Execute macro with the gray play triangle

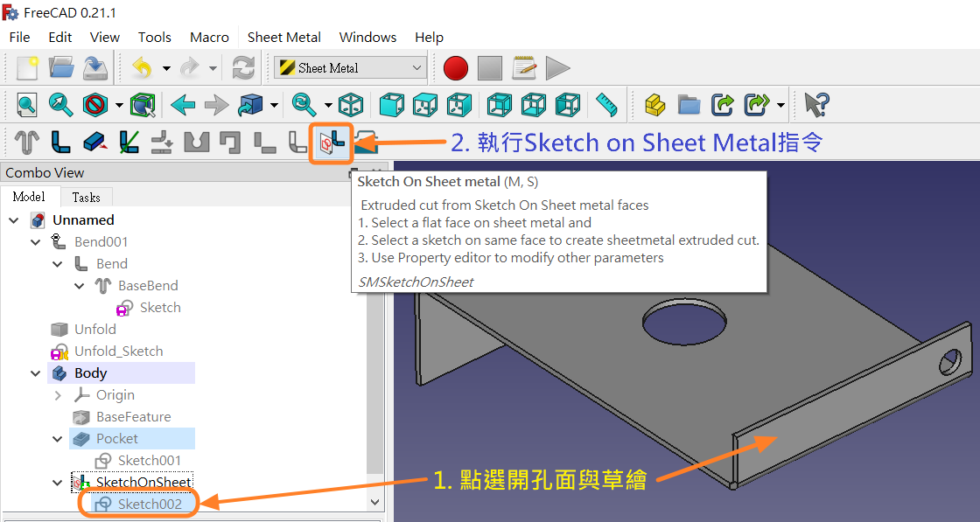557,68
